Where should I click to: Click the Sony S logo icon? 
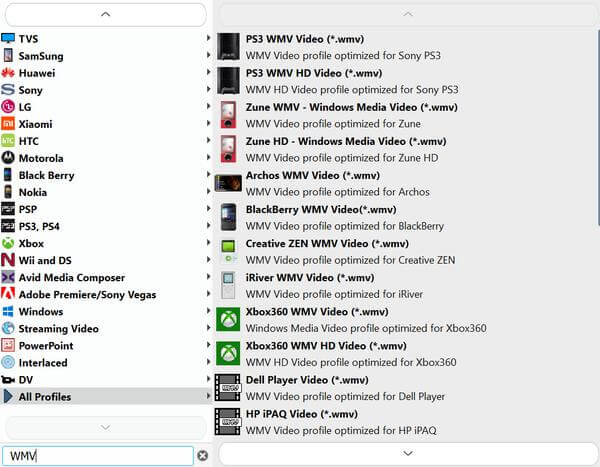pyautogui.click(x=8, y=90)
